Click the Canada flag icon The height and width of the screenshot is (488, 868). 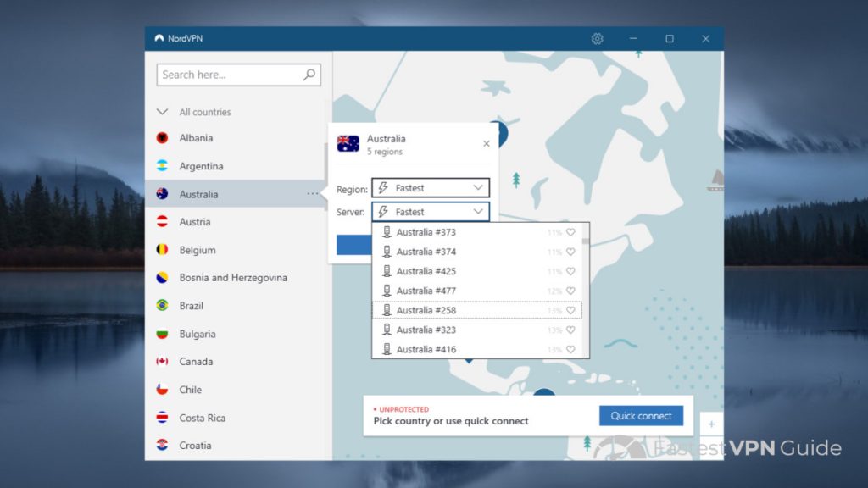click(x=162, y=361)
